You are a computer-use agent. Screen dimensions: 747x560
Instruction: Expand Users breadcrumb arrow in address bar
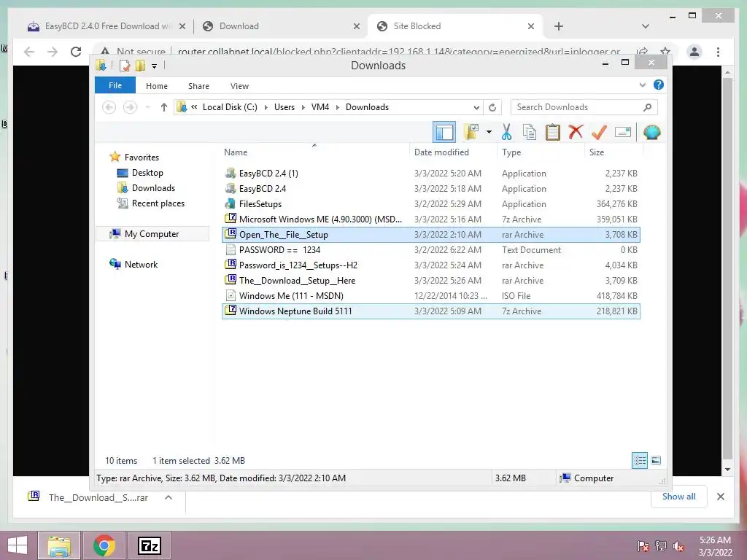(303, 108)
